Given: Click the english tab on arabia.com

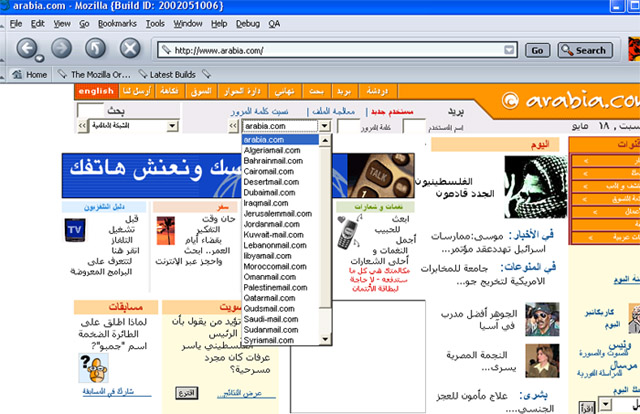Looking at the screenshot, I should point(96,91).
